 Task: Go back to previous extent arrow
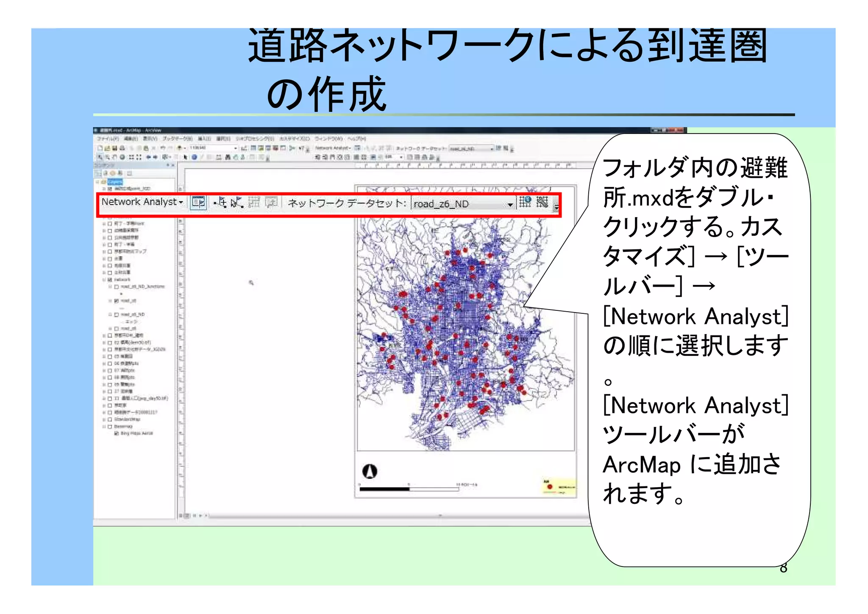click(148, 157)
